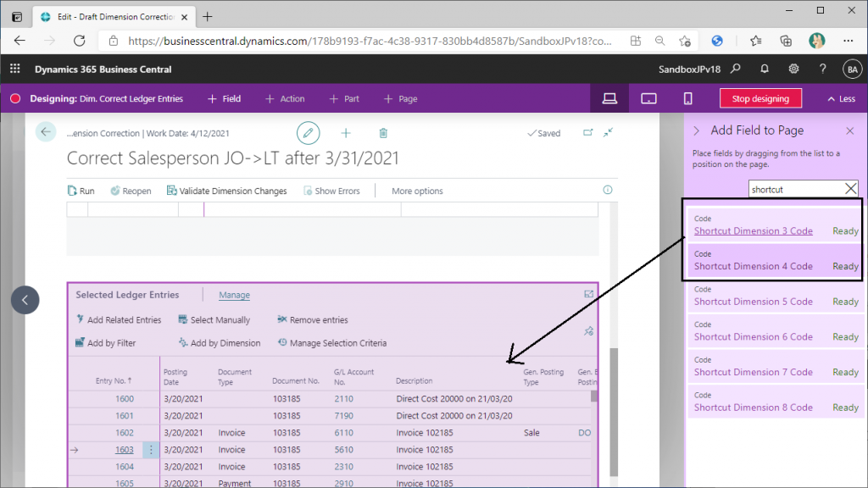Click browser back button
This screenshot has height=488, width=868.
pyautogui.click(x=20, y=41)
